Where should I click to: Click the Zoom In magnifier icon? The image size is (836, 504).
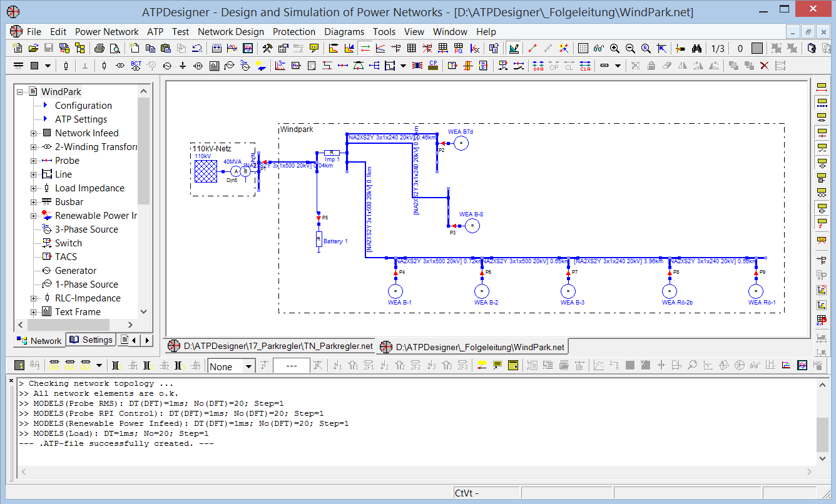pyautogui.click(x=614, y=48)
